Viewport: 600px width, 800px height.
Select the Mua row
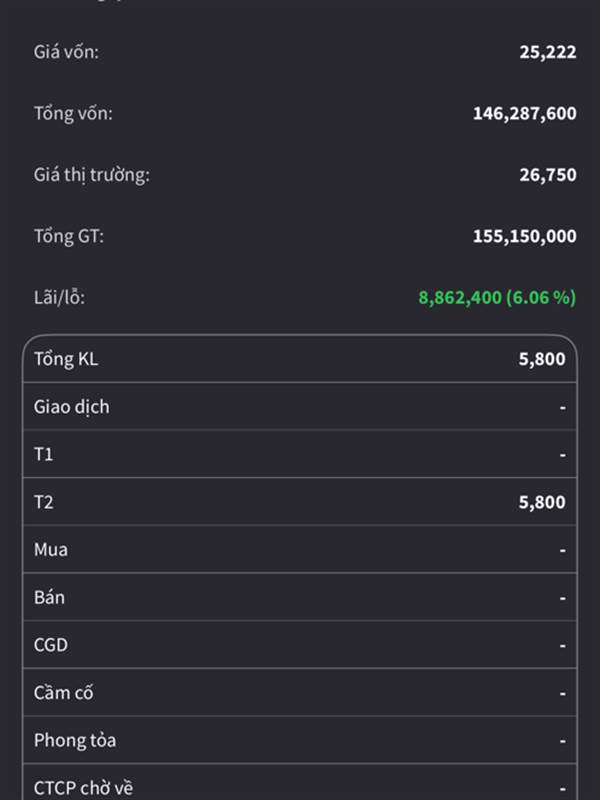tap(300, 549)
